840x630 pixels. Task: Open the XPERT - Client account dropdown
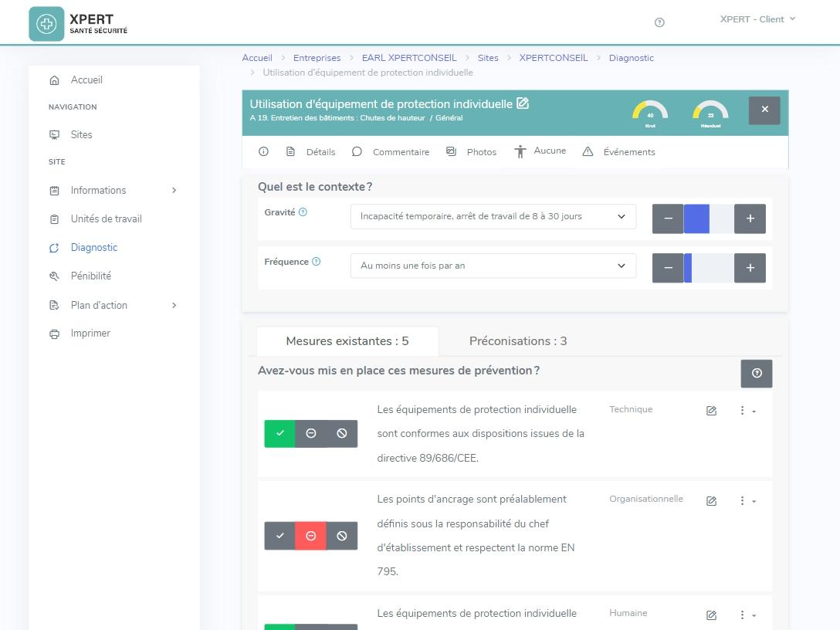[757, 19]
